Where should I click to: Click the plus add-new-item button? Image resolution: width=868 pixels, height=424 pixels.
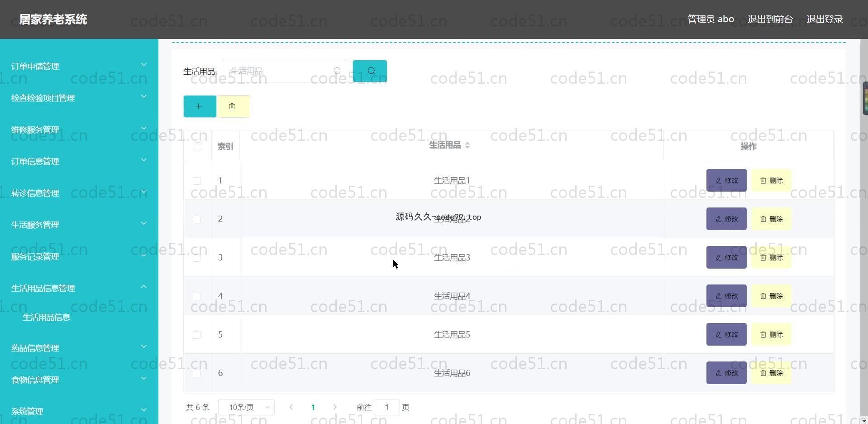(200, 106)
